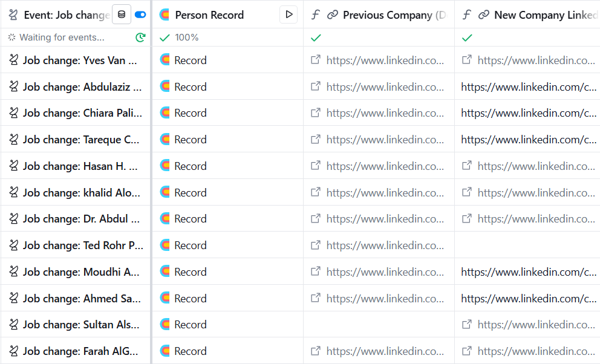Click the formula icon on the Previous Company header
Image resolution: width=600 pixels, height=364 pixels.
click(315, 15)
